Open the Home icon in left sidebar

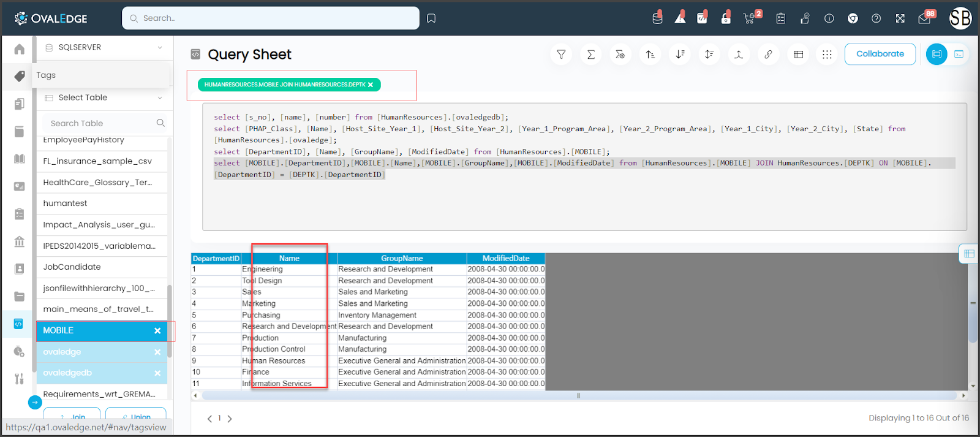tap(20, 49)
